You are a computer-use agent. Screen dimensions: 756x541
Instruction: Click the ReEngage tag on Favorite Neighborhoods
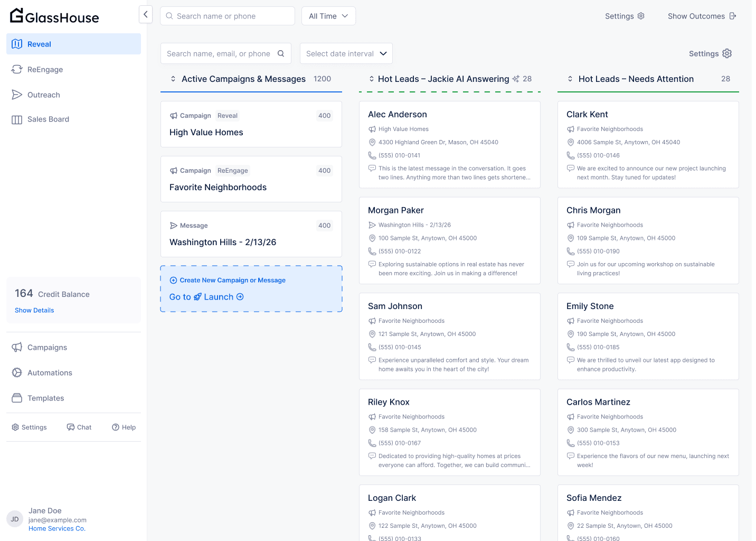point(233,171)
